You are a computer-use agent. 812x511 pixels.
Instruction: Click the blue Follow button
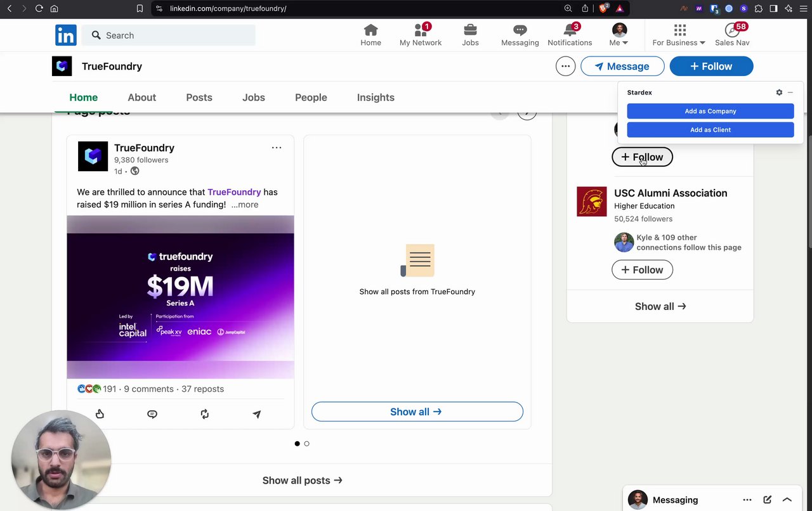[711, 66]
